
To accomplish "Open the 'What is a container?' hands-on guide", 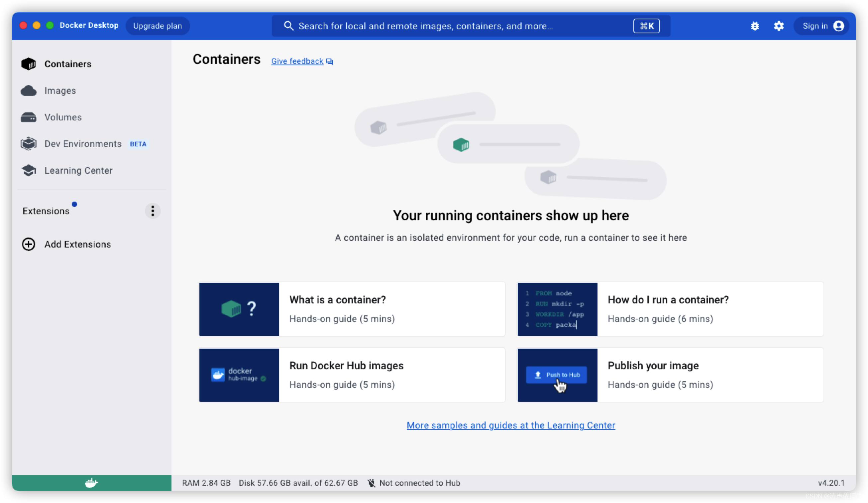I will click(x=352, y=309).
